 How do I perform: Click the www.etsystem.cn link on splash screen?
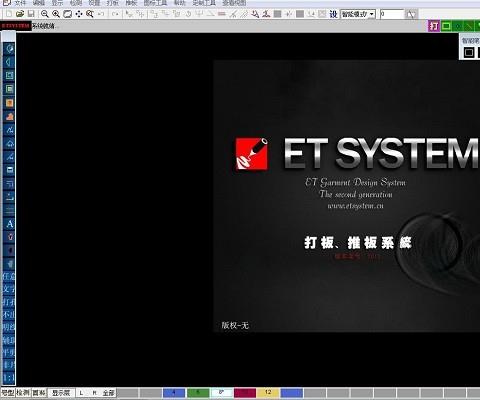coord(355,206)
